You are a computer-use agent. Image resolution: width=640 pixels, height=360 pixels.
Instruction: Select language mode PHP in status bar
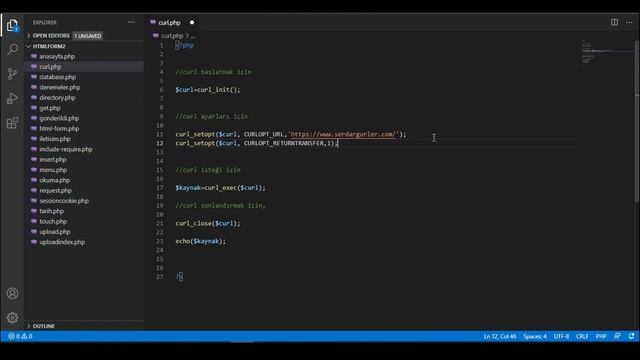[x=601, y=336]
